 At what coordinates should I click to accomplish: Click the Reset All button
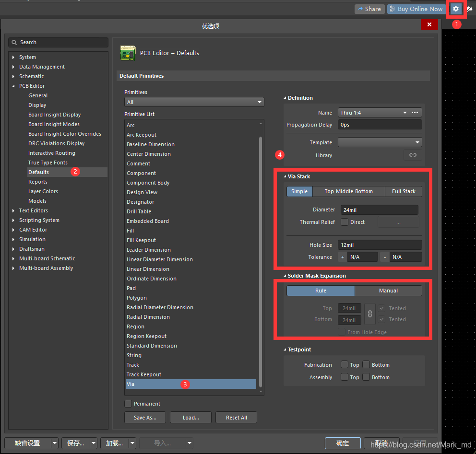pyautogui.click(x=236, y=417)
